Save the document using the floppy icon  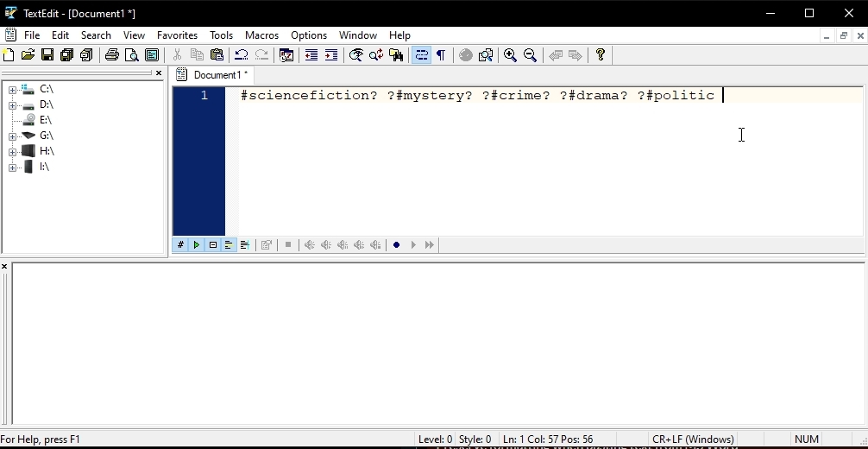click(47, 55)
